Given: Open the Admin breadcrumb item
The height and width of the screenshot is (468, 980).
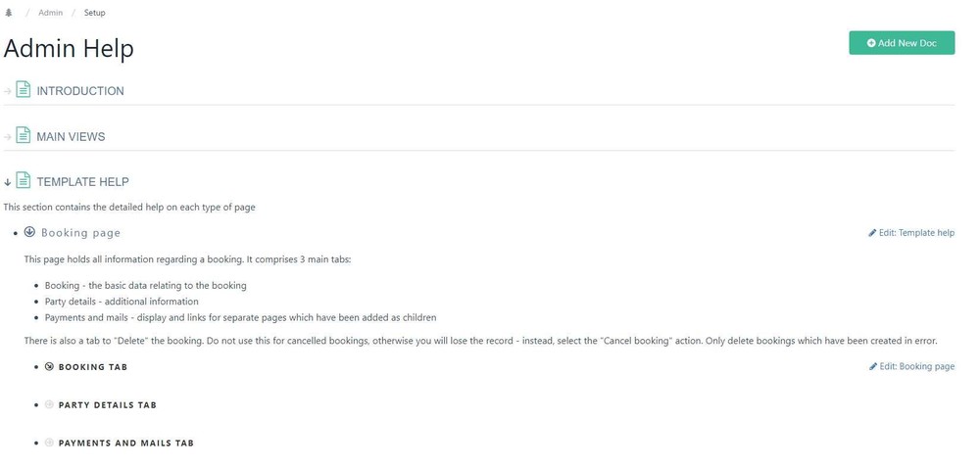Looking at the screenshot, I should [50, 13].
